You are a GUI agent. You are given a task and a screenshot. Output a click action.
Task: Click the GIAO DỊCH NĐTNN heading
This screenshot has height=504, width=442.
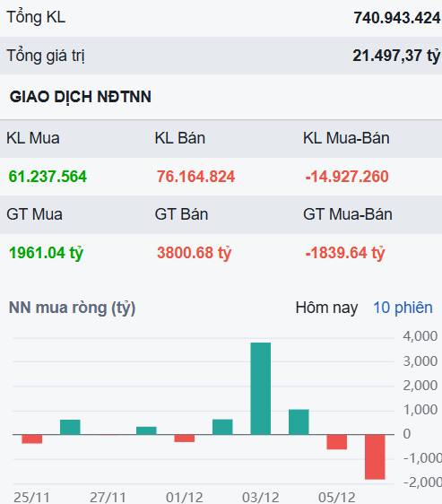point(81,97)
